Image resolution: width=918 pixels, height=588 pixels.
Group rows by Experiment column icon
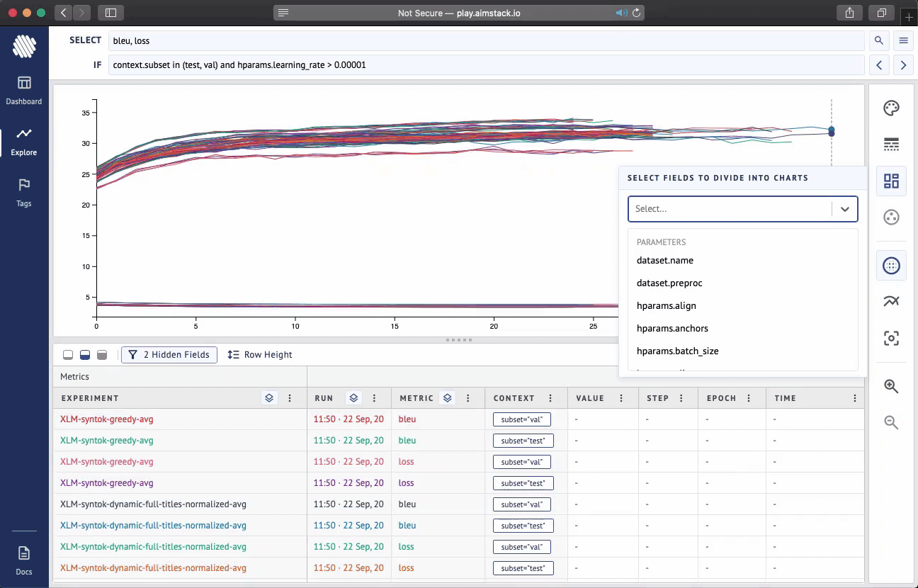click(269, 398)
